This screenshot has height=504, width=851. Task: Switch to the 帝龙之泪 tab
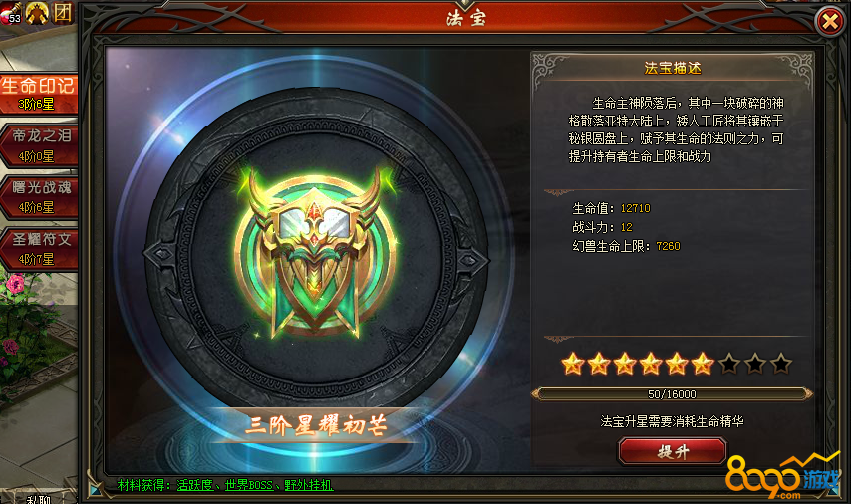tap(39, 144)
